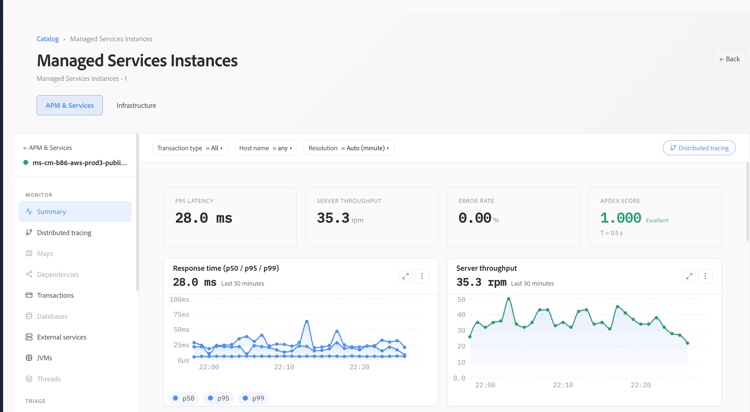The height and width of the screenshot is (412, 750).
Task: Open Distributed tracing from sidebar
Action: click(75, 233)
